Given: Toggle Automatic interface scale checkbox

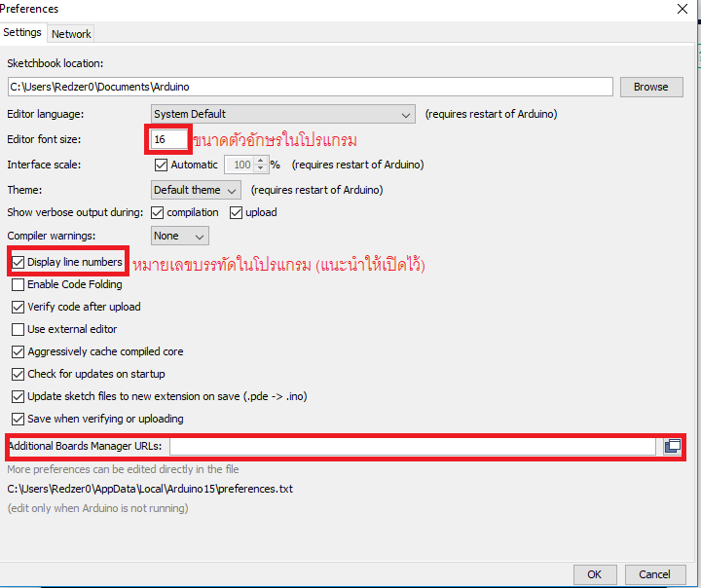Looking at the screenshot, I should (x=161, y=165).
